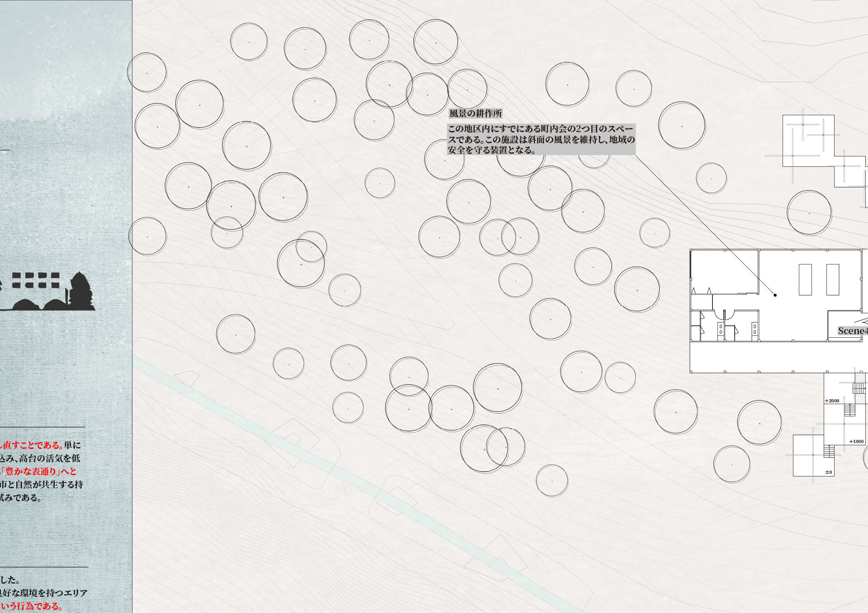Click the +2000 elevation marker
The height and width of the screenshot is (613, 868).
(832, 401)
